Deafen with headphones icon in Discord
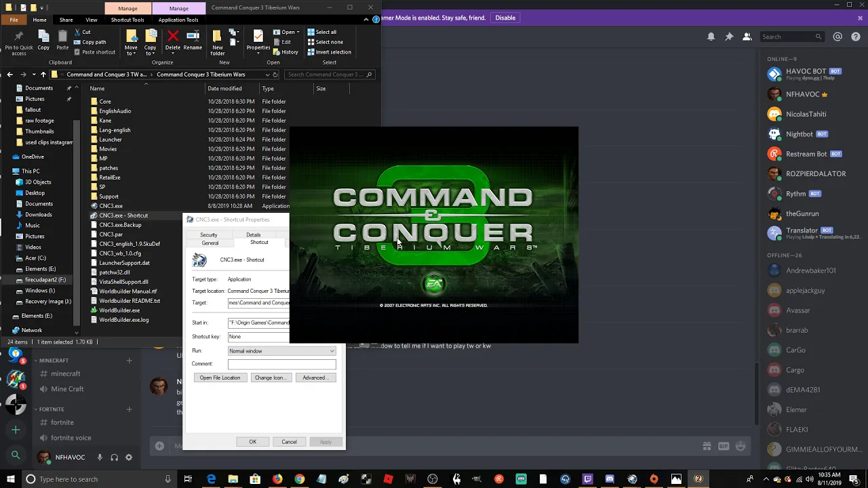Screen dimensions: 868x488 (114, 457)
